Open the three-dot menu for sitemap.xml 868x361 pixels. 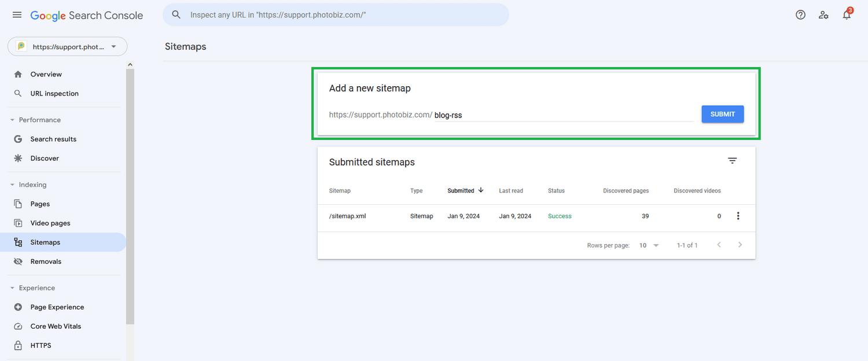[738, 215]
